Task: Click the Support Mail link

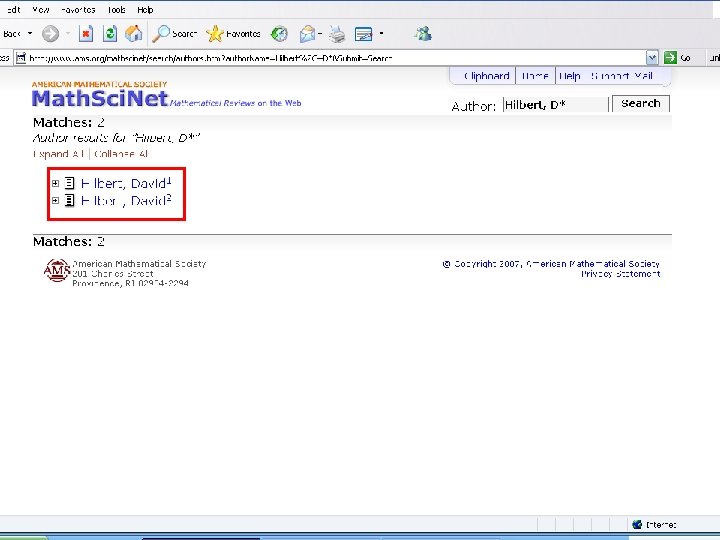Action: pos(622,76)
